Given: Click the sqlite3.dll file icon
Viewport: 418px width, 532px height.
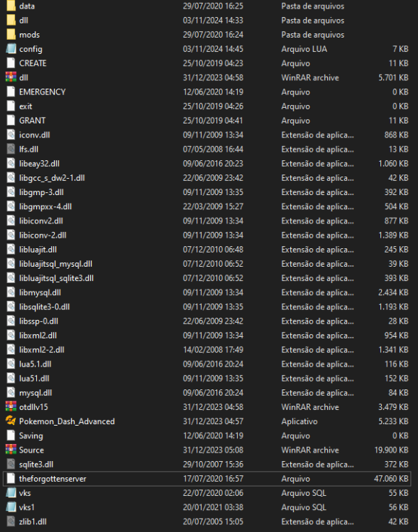Looking at the screenshot, I should pyautogui.click(x=11, y=464).
